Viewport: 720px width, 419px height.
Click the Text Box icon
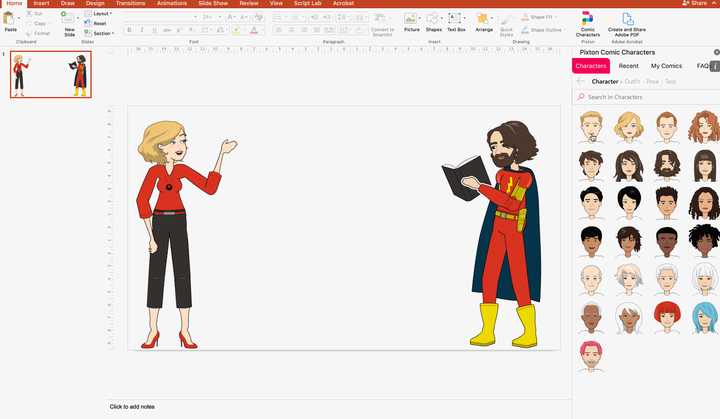454,19
